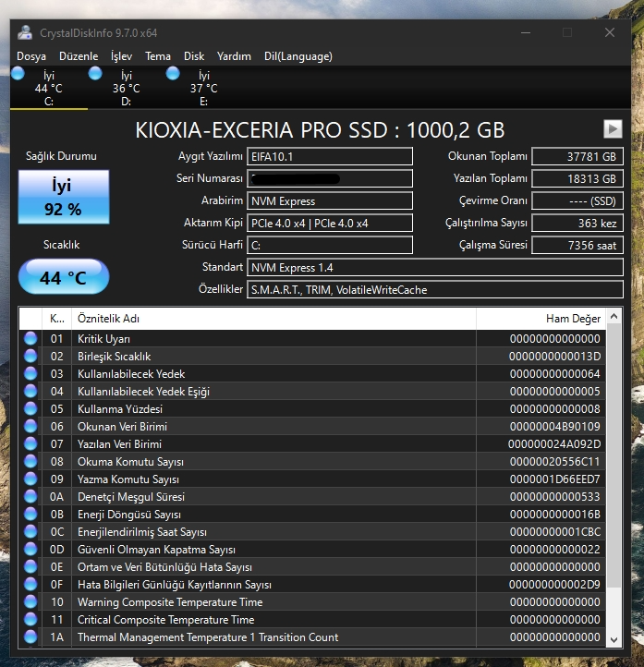The width and height of the screenshot is (644, 667).
Task: Click status orb of Yazma Komutu Sayısı row
Action: pyautogui.click(x=30, y=479)
